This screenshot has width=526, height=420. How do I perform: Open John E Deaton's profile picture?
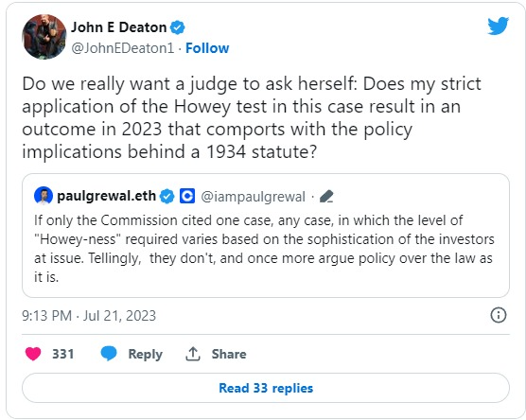click(x=44, y=37)
